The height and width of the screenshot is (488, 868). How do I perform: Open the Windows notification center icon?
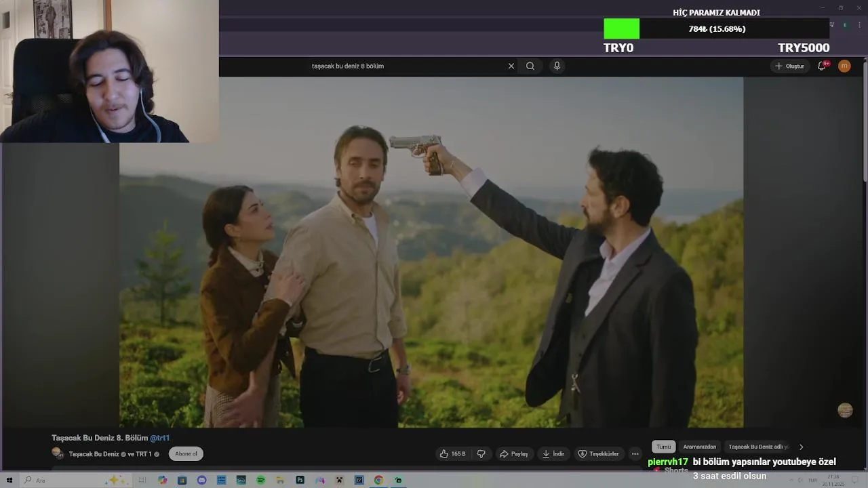[x=854, y=480]
